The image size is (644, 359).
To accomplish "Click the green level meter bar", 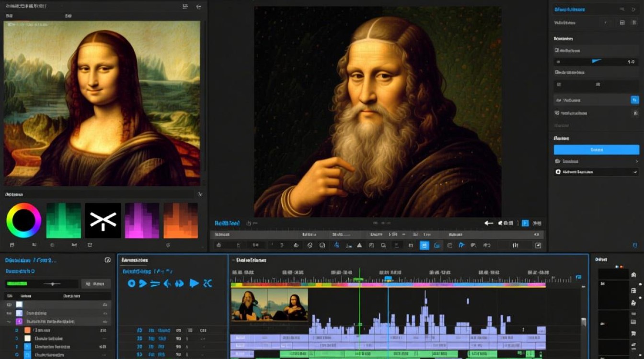I will click(x=17, y=284).
